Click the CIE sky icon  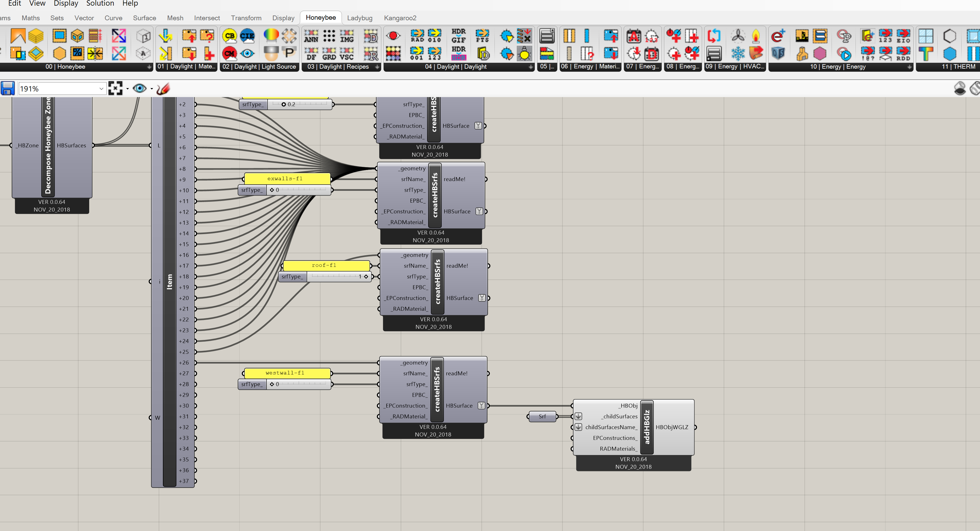247,36
